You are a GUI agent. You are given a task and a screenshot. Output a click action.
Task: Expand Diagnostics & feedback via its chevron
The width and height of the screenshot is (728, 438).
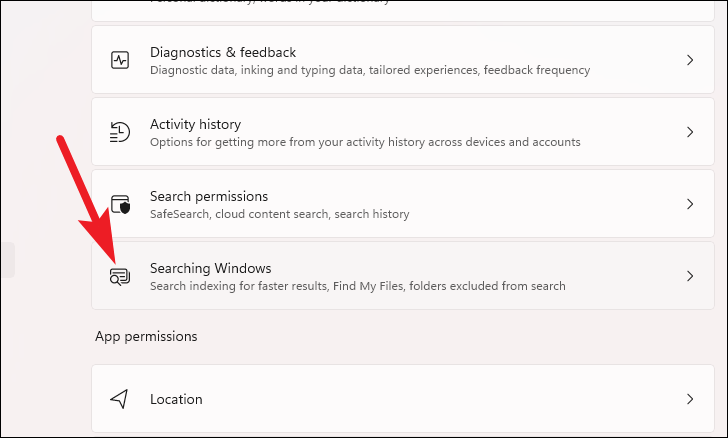(x=690, y=60)
